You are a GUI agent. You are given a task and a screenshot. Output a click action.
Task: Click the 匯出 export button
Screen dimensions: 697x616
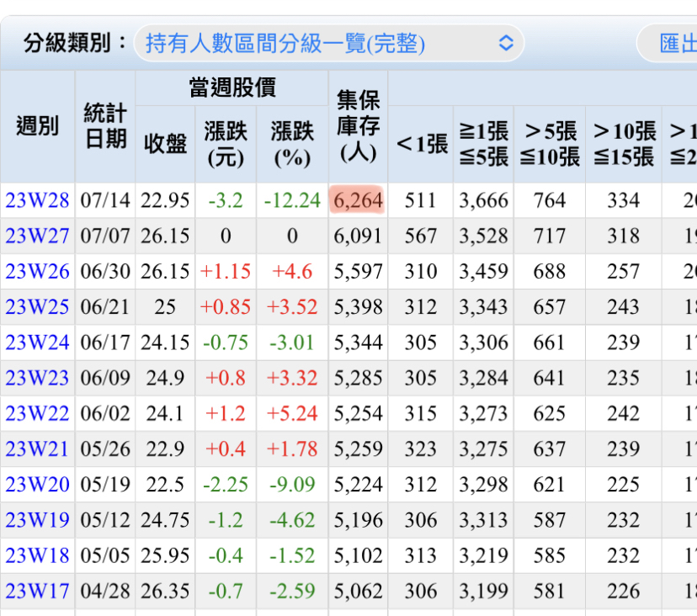pyautogui.click(x=668, y=44)
